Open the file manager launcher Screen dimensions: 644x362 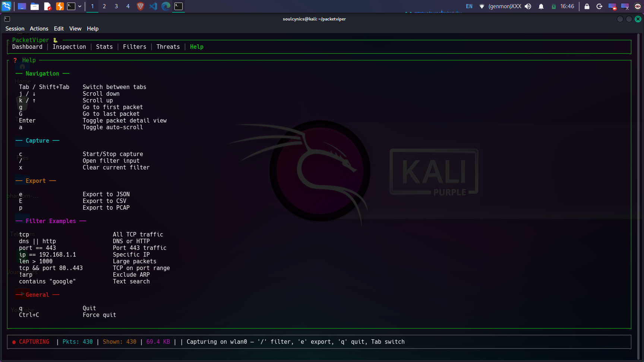35,6
